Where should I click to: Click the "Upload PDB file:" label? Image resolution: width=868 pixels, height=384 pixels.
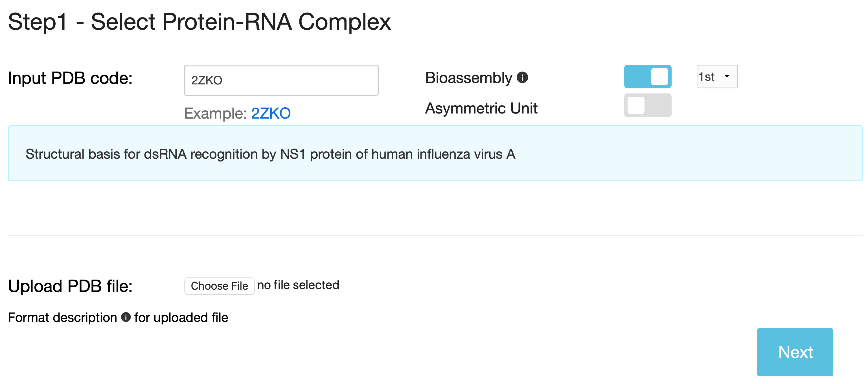pyautogui.click(x=70, y=286)
